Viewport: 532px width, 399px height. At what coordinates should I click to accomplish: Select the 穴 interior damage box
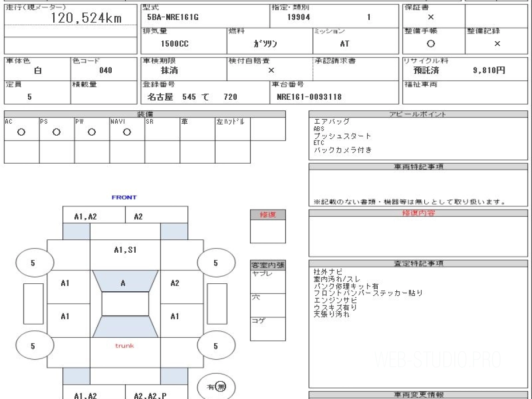pyautogui.click(x=268, y=305)
